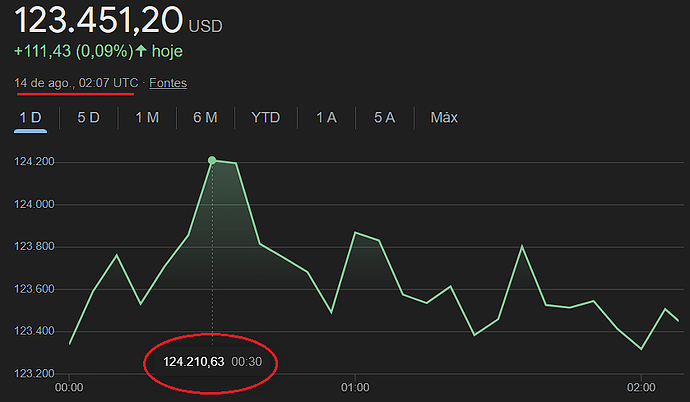
Task: Click the 00:00 time axis label
Action: click(x=69, y=387)
